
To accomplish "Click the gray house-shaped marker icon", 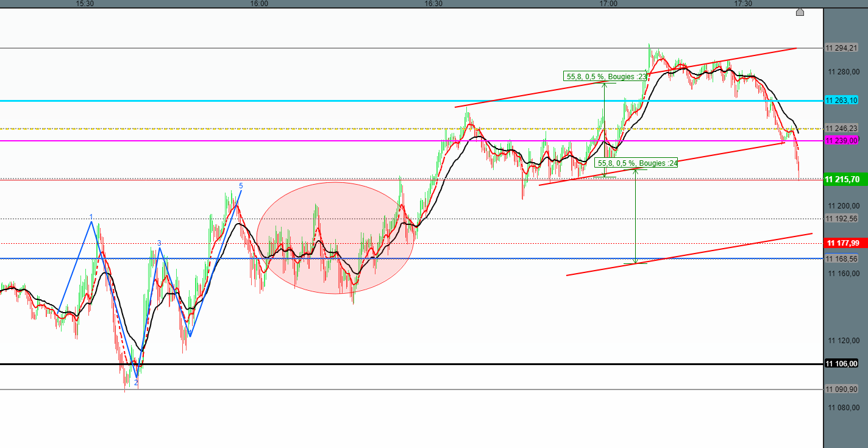I will [x=800, y=12].
